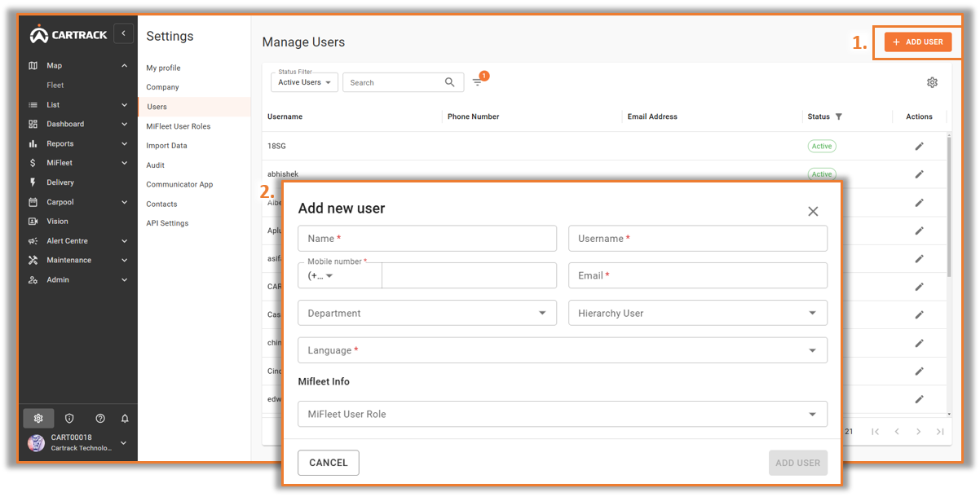Open Company in Settings
Viewport: 980px width, 501px height.
click(162, 87)
